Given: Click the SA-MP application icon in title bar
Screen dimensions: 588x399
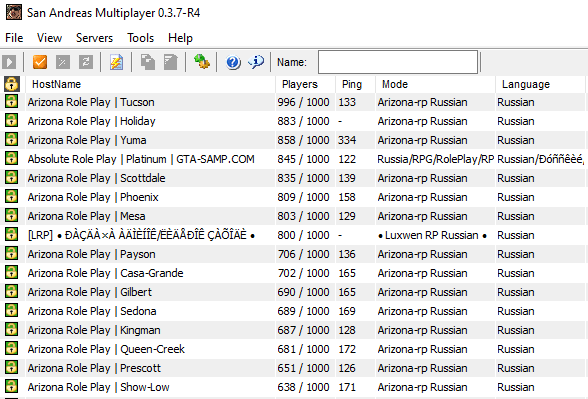Looking at the screenshot, I should tap(14, 12).
